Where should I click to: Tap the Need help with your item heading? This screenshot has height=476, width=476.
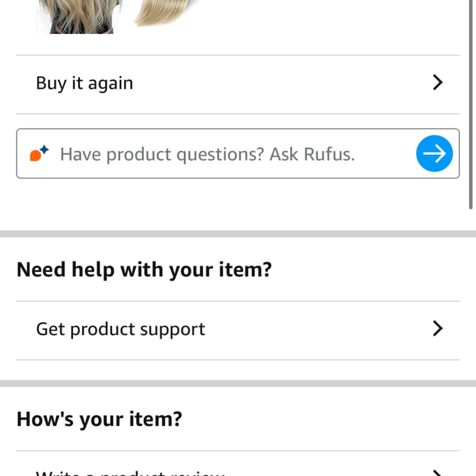(144, 269)
